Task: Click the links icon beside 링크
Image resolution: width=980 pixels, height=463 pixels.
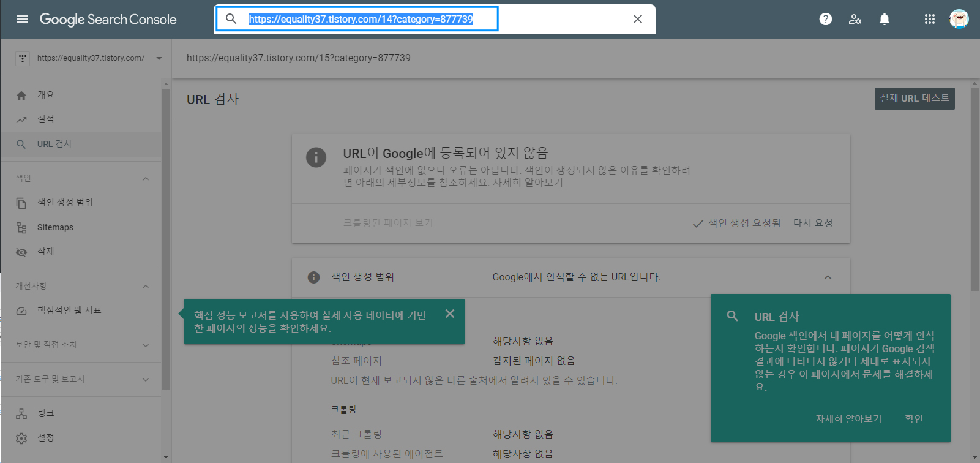Action: click(21, 413)
